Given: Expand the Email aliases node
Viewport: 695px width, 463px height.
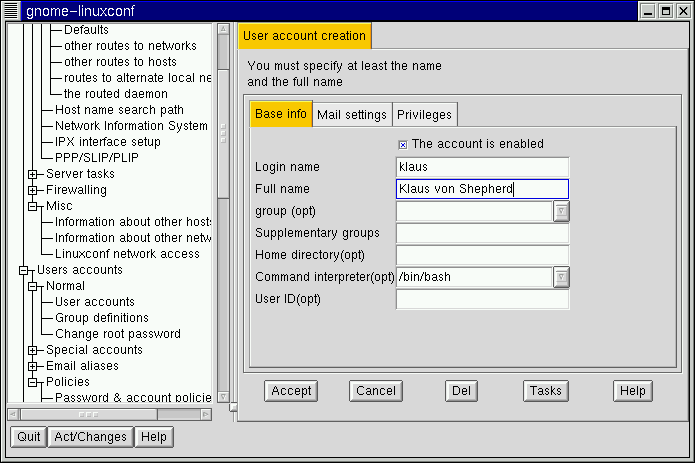Looking at the screenshot, I should click(x=33, y=366).
